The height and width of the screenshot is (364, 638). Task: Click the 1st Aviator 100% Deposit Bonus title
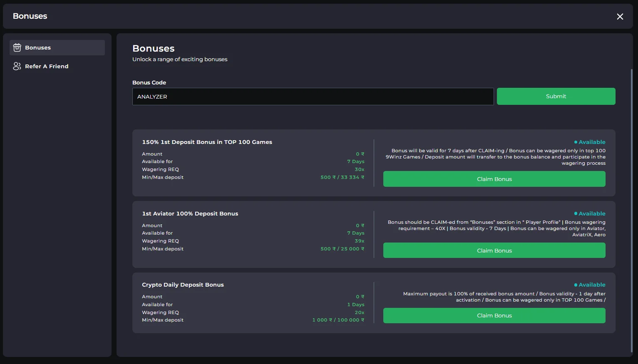[190, 214]
